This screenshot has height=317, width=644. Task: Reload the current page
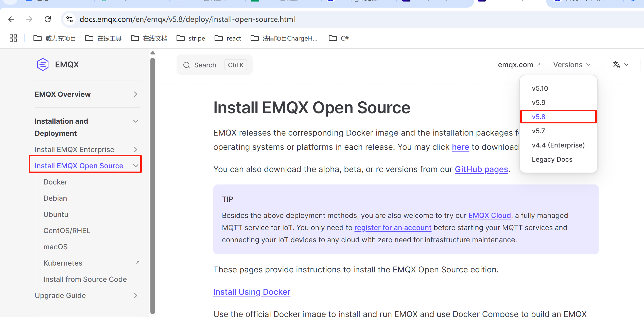tap(48, 19)
